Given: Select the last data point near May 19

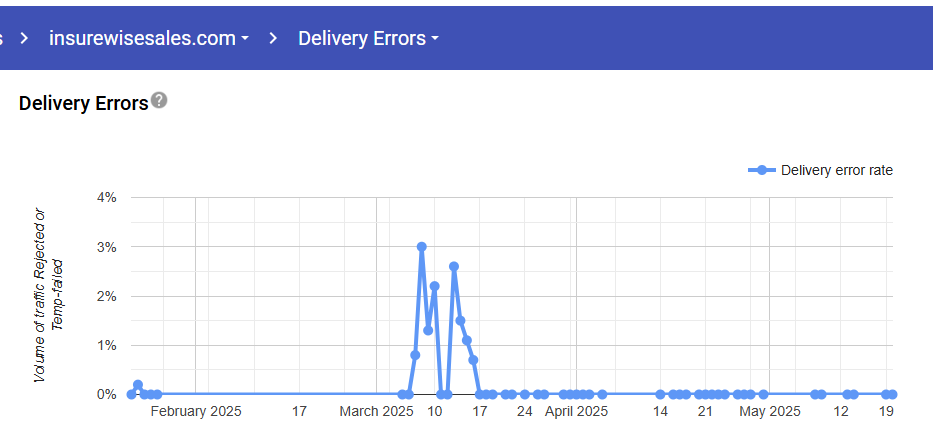Looking at the screenshot, I should [x=892, y=394].
